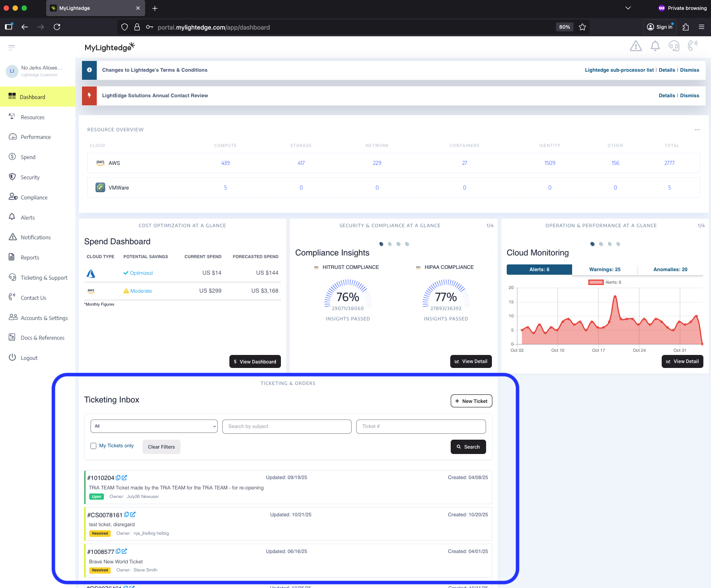Click the browser address bar
Image resolution: width=711 pixels, height=588 pixels.
coord(354,27)
